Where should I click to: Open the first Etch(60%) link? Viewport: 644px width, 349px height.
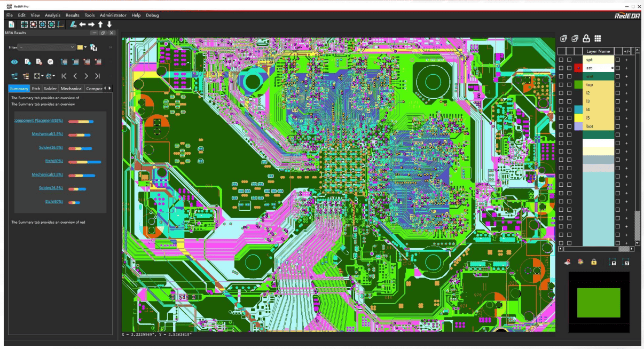(54, 161)
